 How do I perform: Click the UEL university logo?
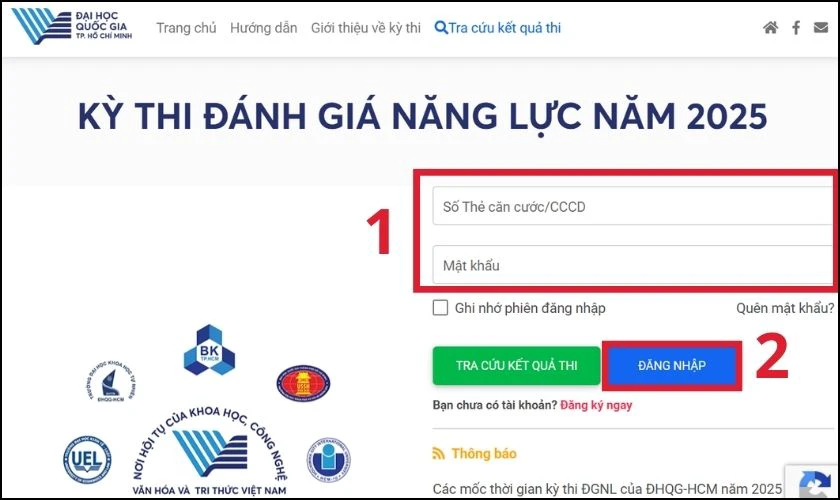tap(87, 460)
